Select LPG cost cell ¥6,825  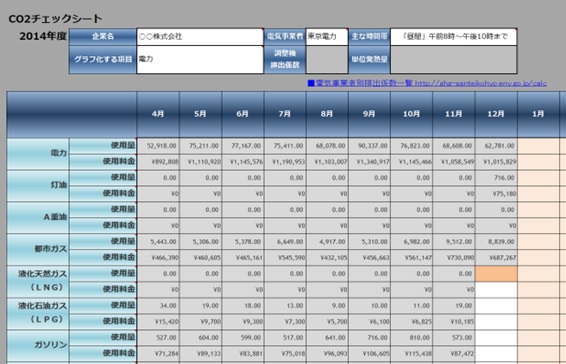(412, 321)
